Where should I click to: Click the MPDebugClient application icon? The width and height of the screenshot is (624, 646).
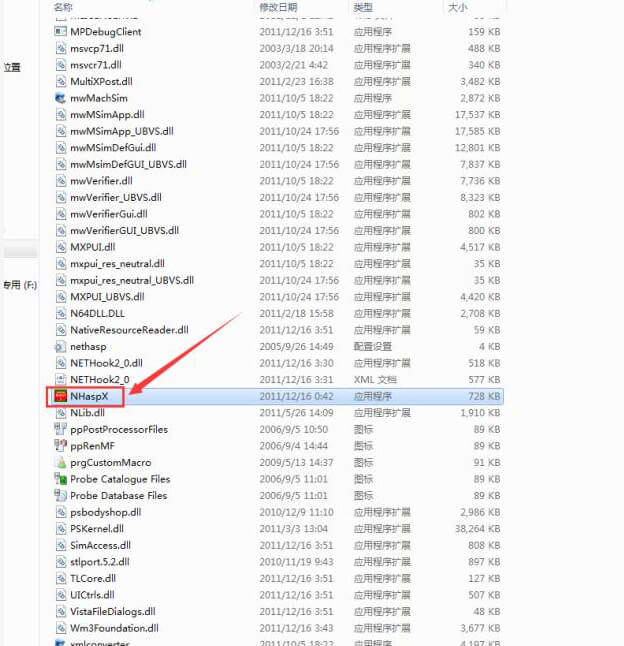61,32
